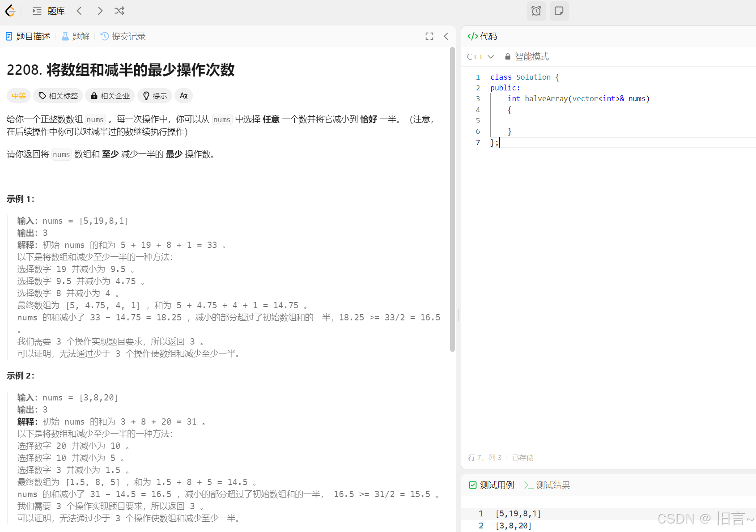Toggle 智能模式 smart mode
The height and width of the screenshot is (532, 756).
[x=527, y=57]
